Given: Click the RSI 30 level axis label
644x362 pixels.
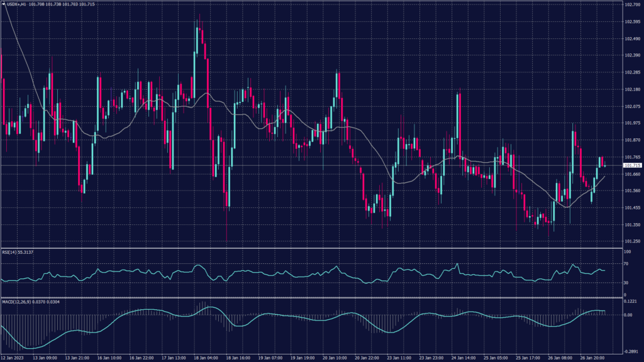Looking at the screenshot, I should (x=626, y=283).
